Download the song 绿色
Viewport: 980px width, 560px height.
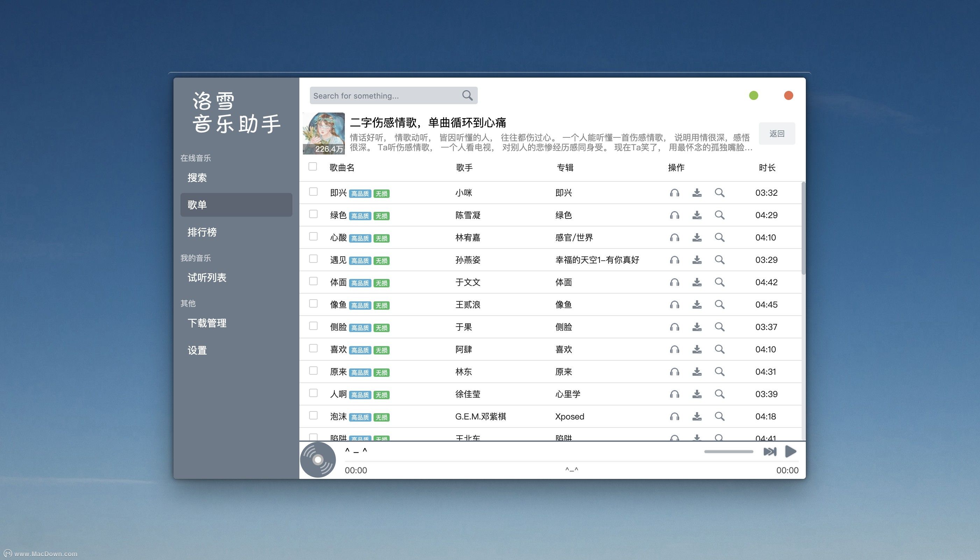coord(697,215)
